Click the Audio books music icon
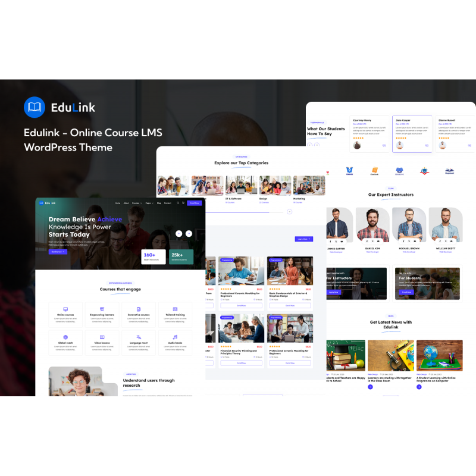Screen dimensions: 476x476 175,337
